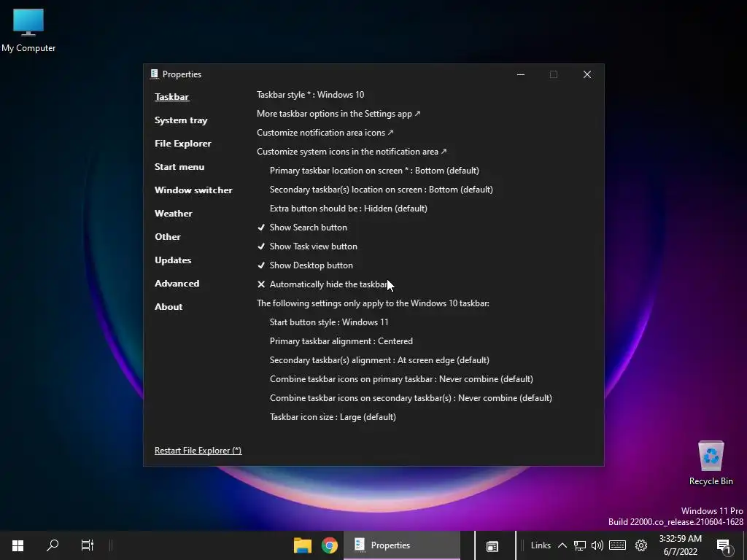
Task: Change Combine icons on primary taskbar
Action: [401, 379]
